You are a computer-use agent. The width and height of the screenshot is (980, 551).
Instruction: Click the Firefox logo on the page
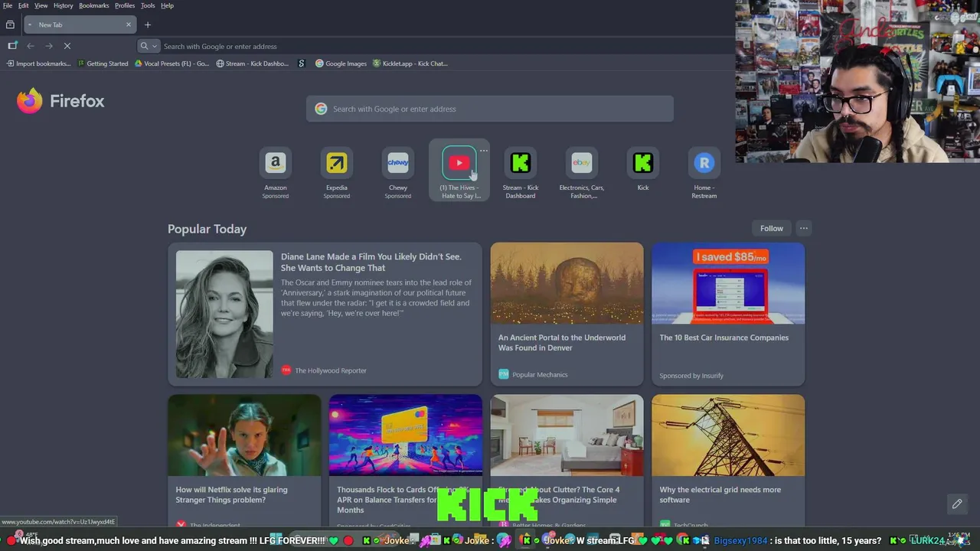tap(60, 101)
